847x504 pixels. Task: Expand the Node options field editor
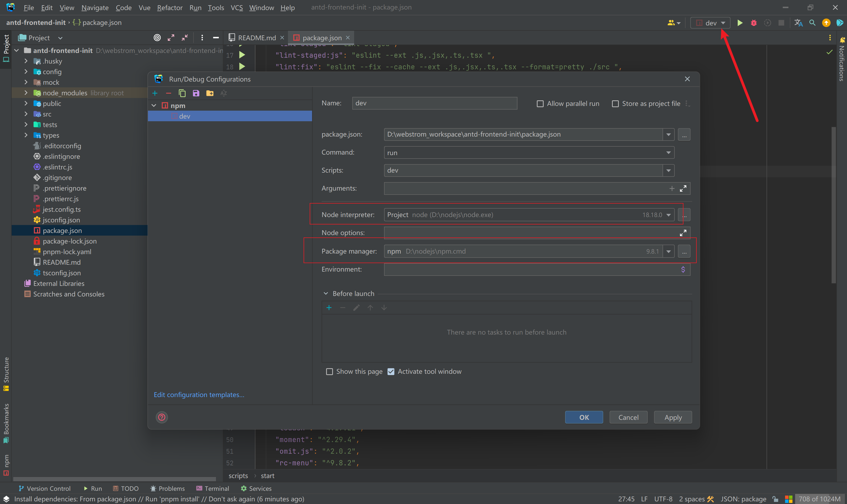(x=683, y=233)
